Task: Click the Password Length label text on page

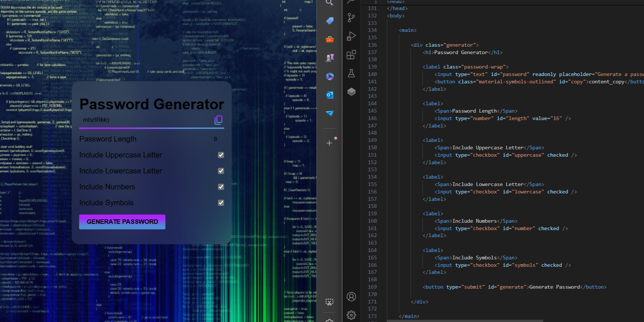Action: 108,139
